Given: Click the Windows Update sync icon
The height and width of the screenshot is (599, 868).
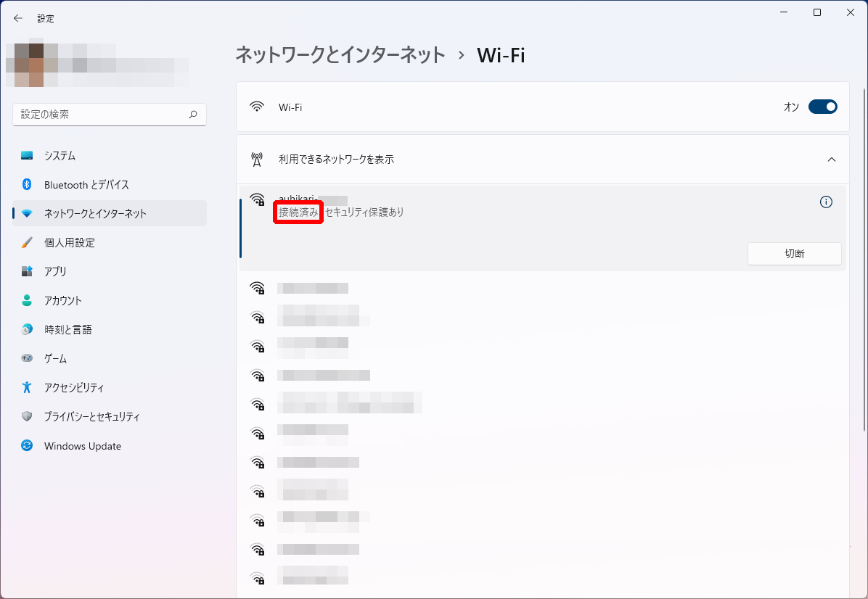Looking at the screenshot, I should pyautogui.click(x=27, y=446).
